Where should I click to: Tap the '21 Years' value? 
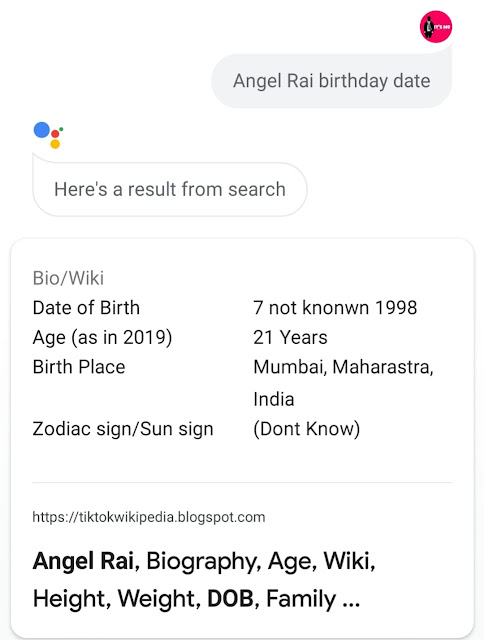tap(290, 338)
